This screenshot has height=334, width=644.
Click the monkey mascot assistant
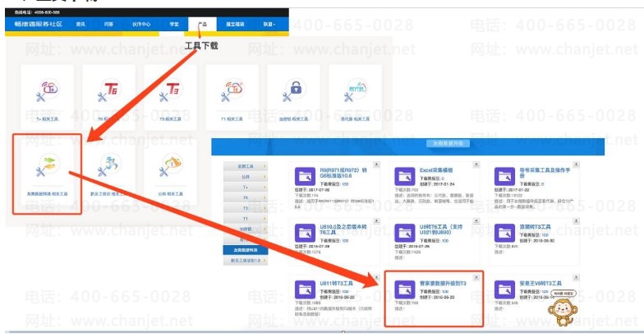pos(561,313)
